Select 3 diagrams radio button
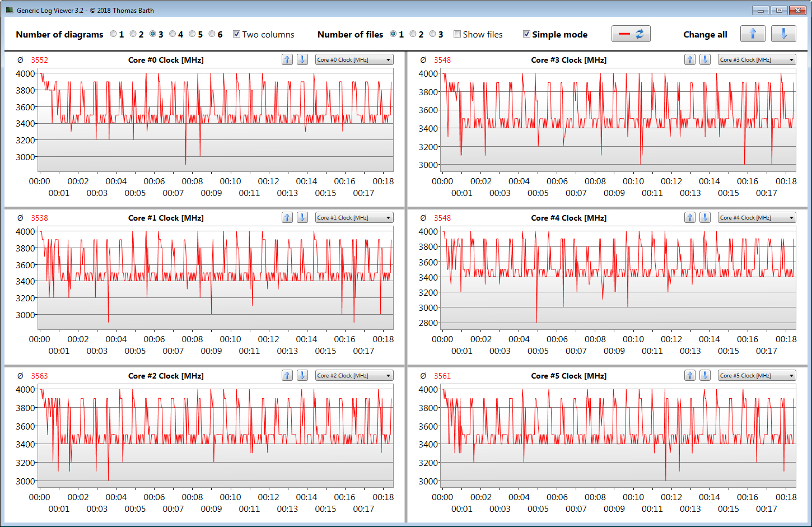The image size is (812, 527). click(153, 34)
